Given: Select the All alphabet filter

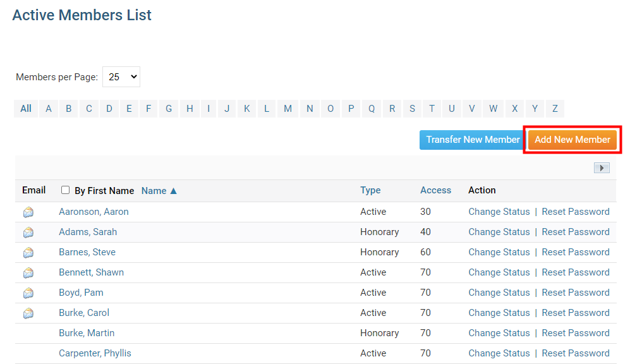Looking at the screenshot, I should pyautogui.click(x=26, y=109).
